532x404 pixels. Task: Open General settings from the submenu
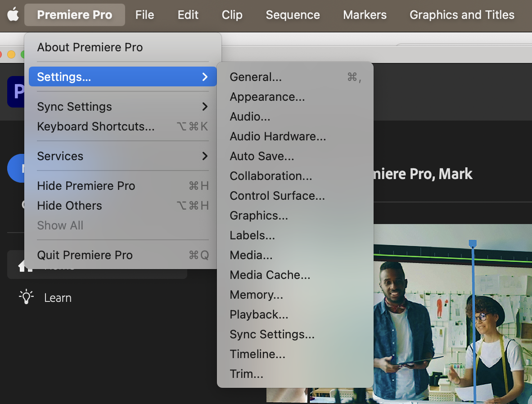(x=256, y=77)
